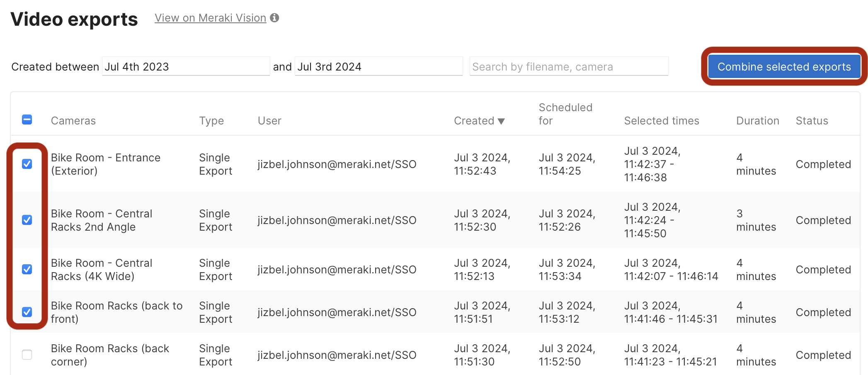Select the Bike Room Racks (back corner) export

click(x=27, y=355)
